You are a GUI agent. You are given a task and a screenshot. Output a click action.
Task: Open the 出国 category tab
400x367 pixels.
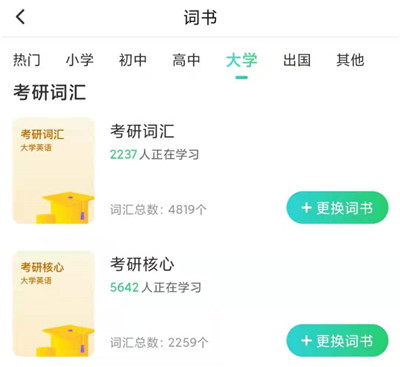pyautogui.click(x=297, y=60)
